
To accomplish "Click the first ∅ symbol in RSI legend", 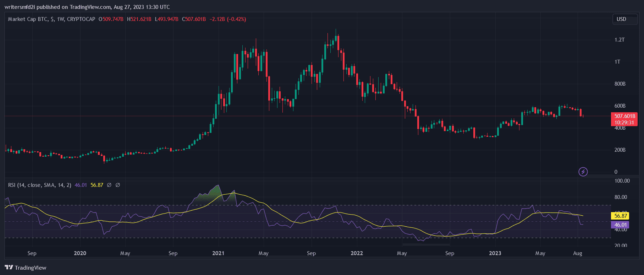I will pyautogui.click(x=109, y=185).
